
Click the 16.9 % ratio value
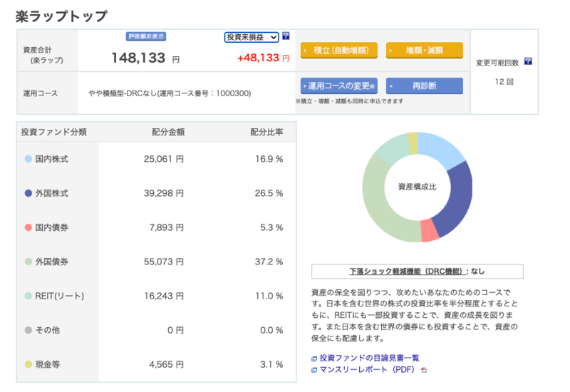click(269, 159)
